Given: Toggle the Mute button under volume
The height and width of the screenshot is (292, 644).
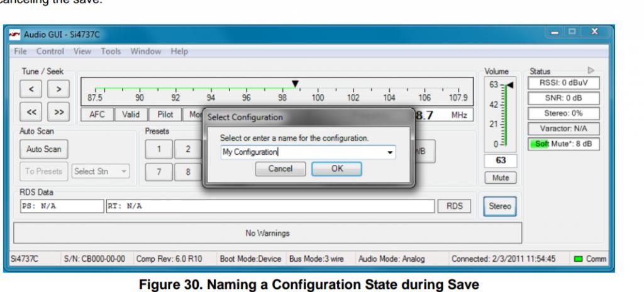Looking at the screenshot, I should click(500, 177).
